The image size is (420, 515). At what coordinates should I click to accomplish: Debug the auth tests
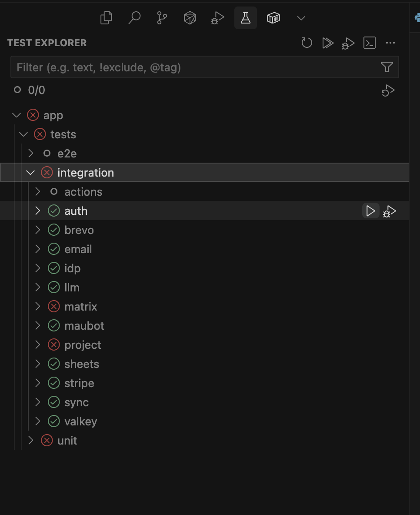[x=390, y=211]
